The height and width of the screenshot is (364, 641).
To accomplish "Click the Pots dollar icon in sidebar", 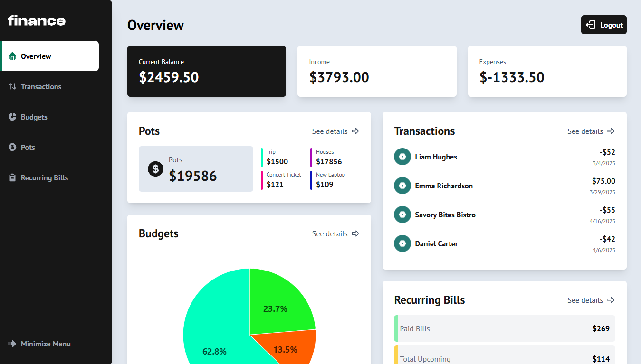I will click(12, 147).
